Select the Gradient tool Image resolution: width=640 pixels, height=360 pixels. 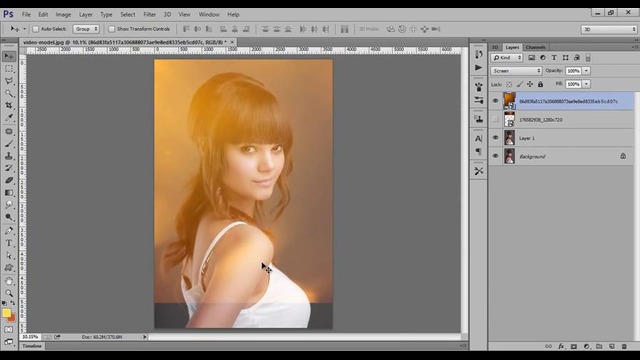pos(9,192)
